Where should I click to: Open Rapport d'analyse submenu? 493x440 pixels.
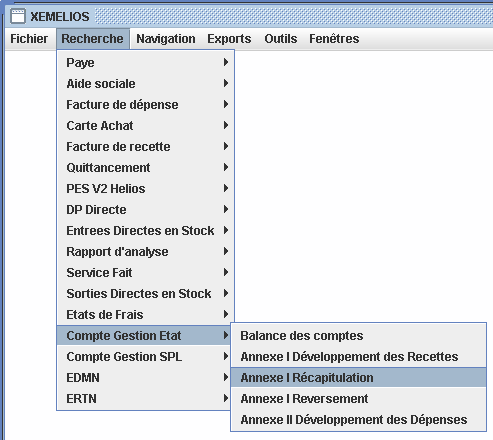coord(146,252)
